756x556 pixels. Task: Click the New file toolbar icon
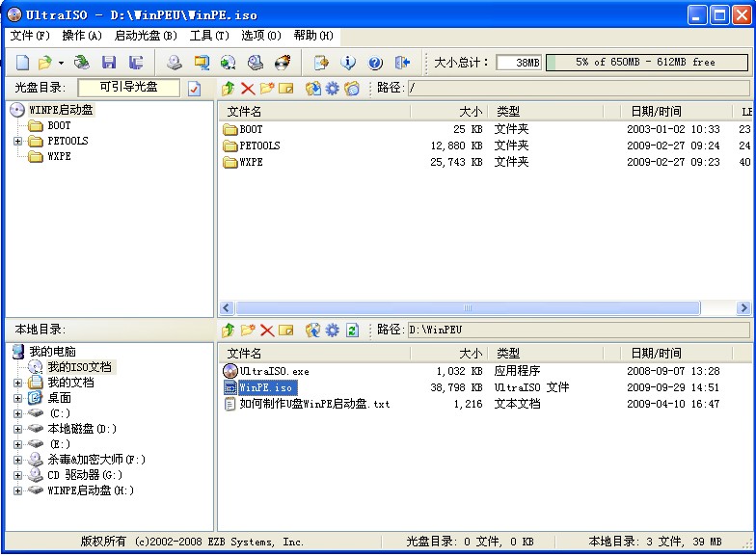click(x=21, y=63)
